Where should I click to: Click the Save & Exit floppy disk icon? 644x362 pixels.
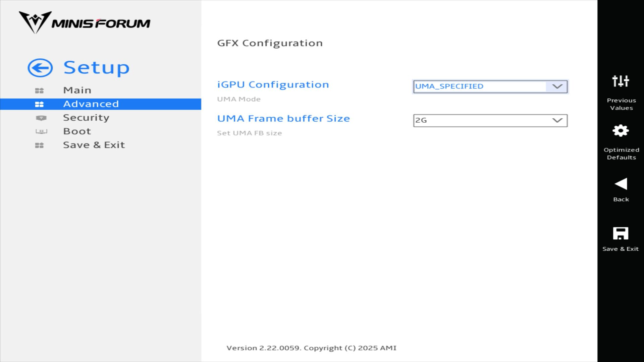tap(621, 233)
